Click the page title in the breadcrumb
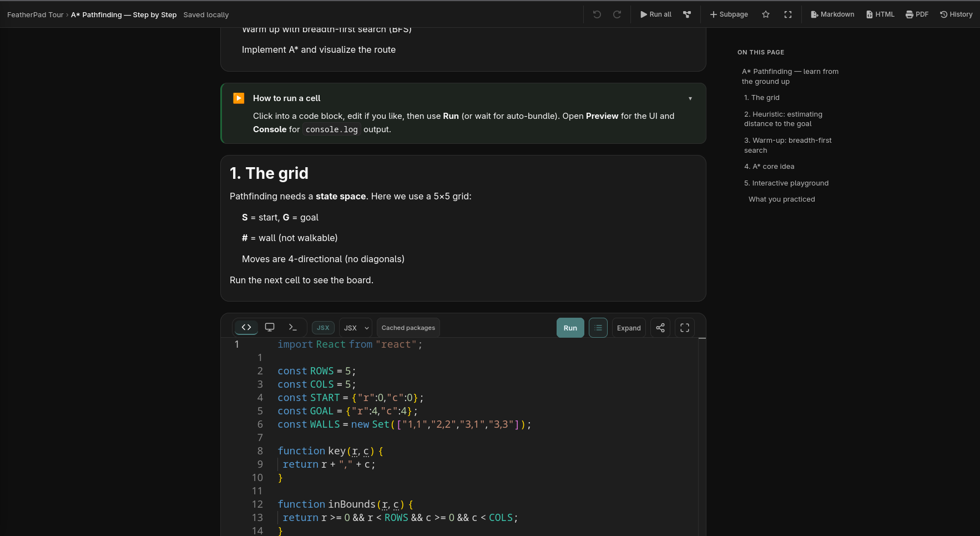980x536 pixels. [124, 15]
